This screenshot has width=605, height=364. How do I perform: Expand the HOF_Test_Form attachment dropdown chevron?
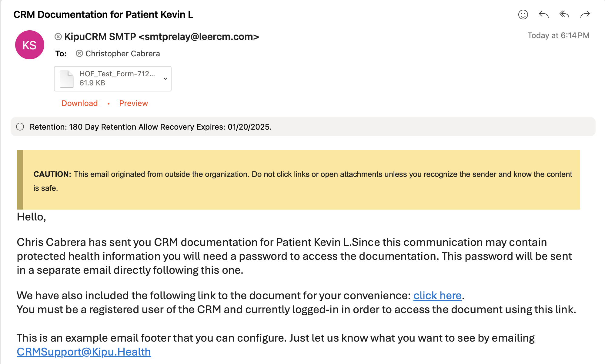pyautogui.click(x=165, y=78)
